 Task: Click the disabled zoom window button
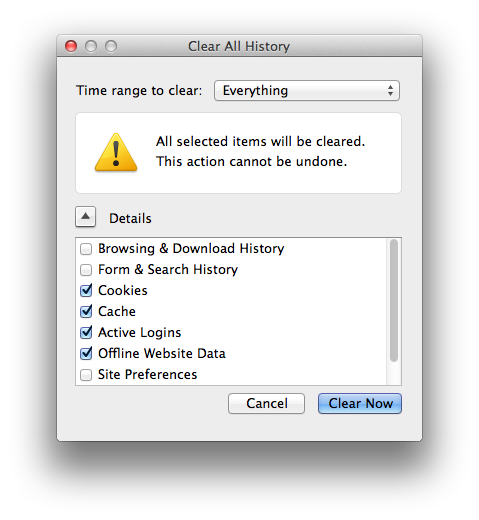click(x=111, y=46)
